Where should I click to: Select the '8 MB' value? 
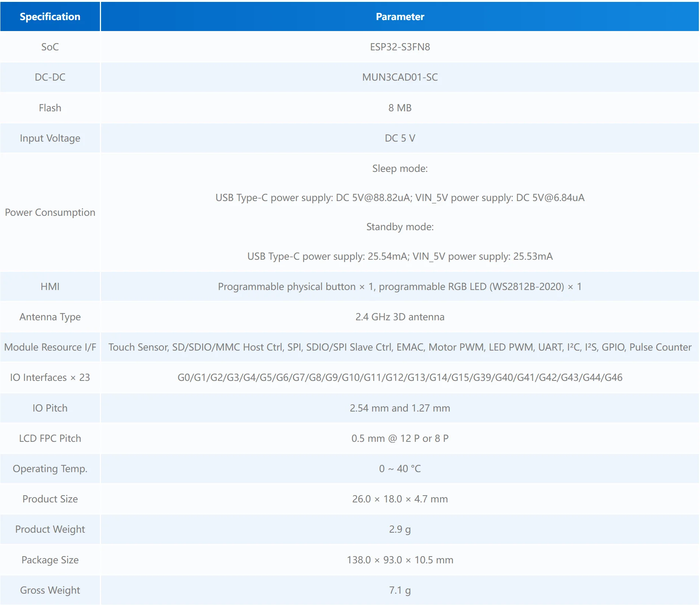tap(400, 108)
